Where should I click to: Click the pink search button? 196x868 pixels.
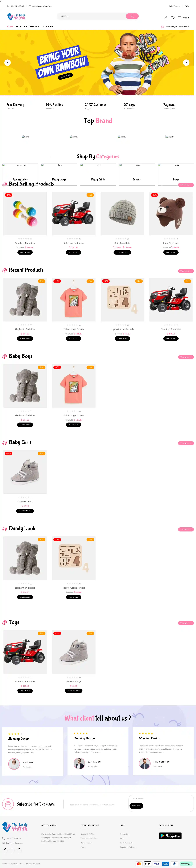click(x=132, y=16)
